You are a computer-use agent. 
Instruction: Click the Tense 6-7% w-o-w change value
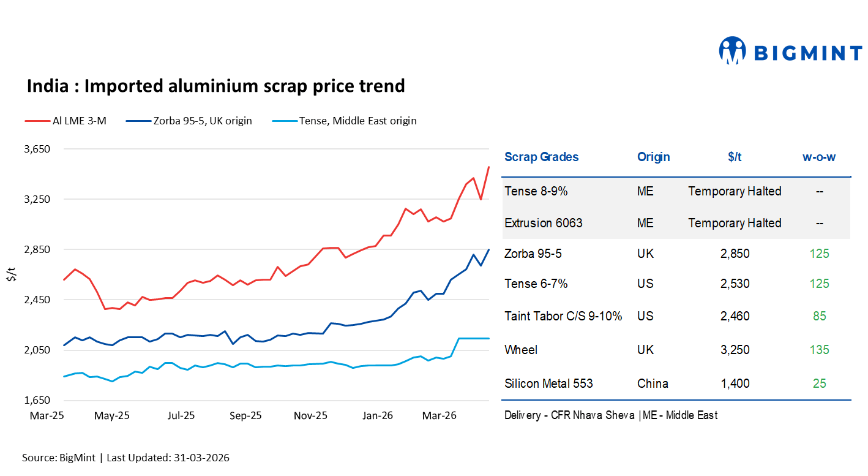click(819, 284)
